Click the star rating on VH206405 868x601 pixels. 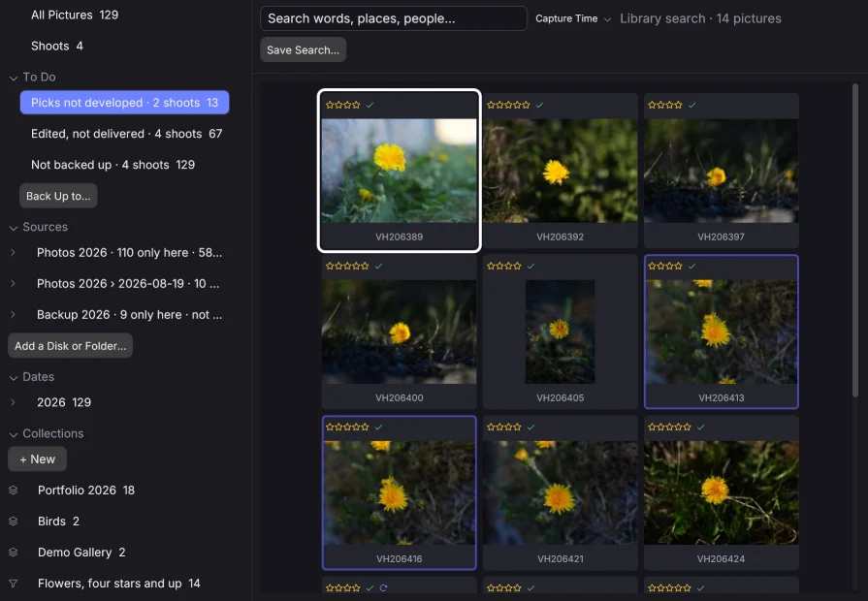(503, 266)
